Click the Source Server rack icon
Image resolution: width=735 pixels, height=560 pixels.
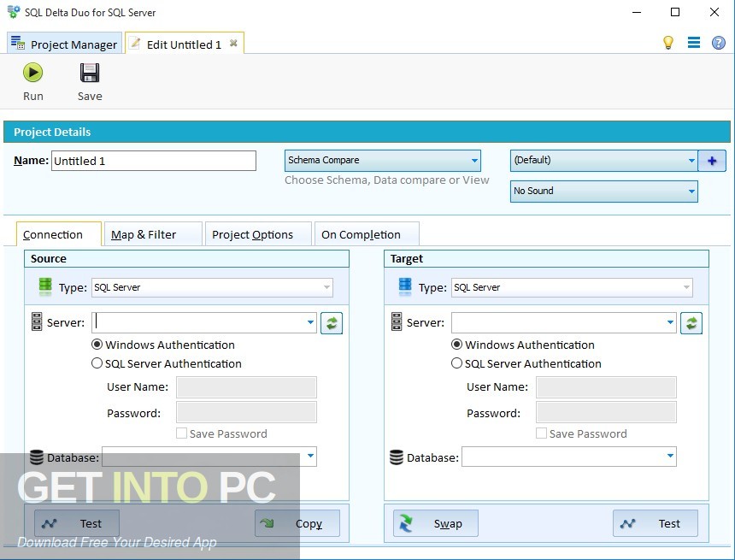pyautogui.click(x=37, y=321)
